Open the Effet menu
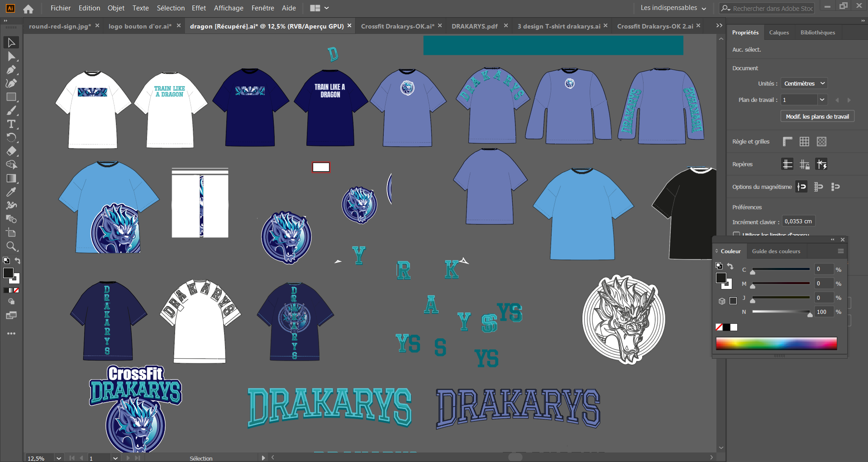868x462 pixels. 199,8
